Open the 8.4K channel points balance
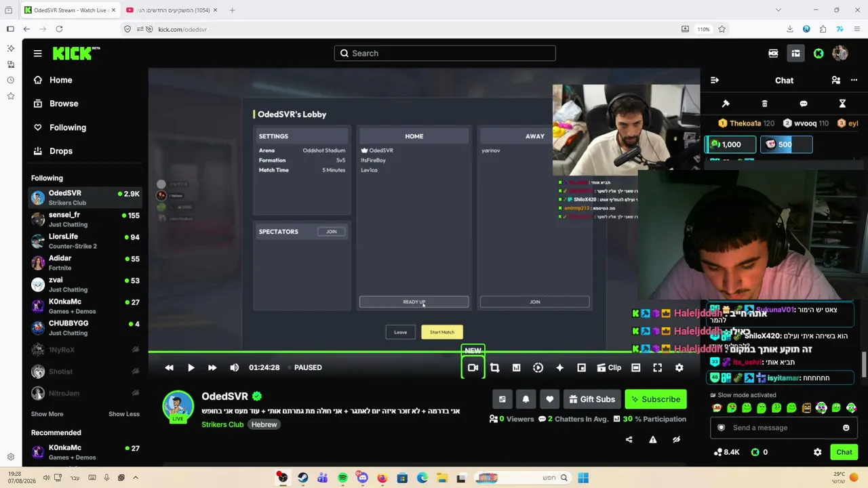The height and width of the screenshot is (488, 868). click(x=726, y=452)
